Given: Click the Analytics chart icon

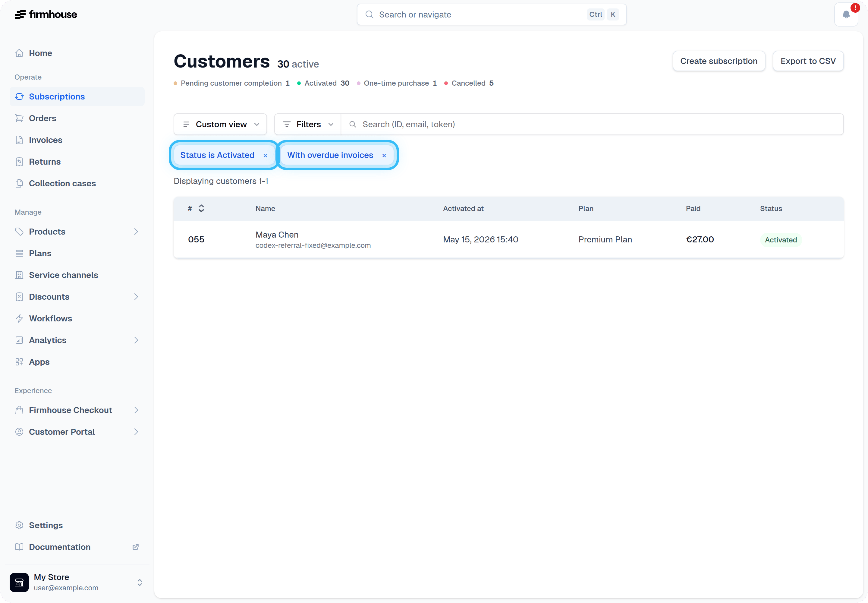Looking at the screenshot, I should pos(19,340).
